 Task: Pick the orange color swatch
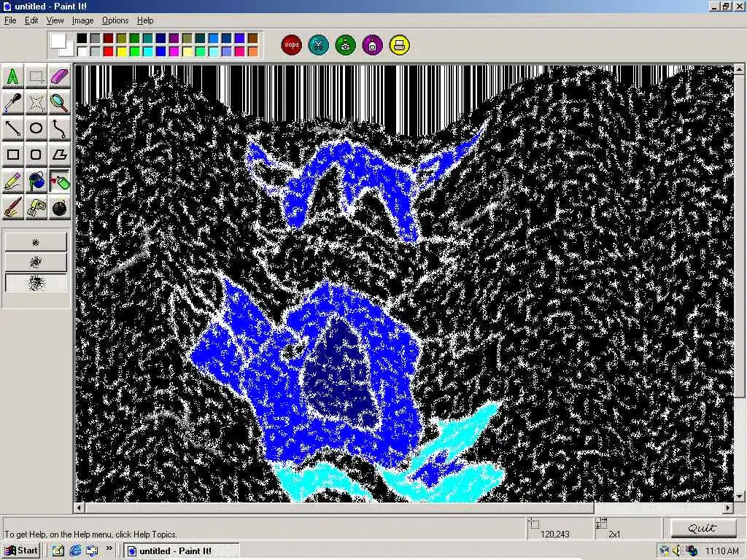coord(252,51)
